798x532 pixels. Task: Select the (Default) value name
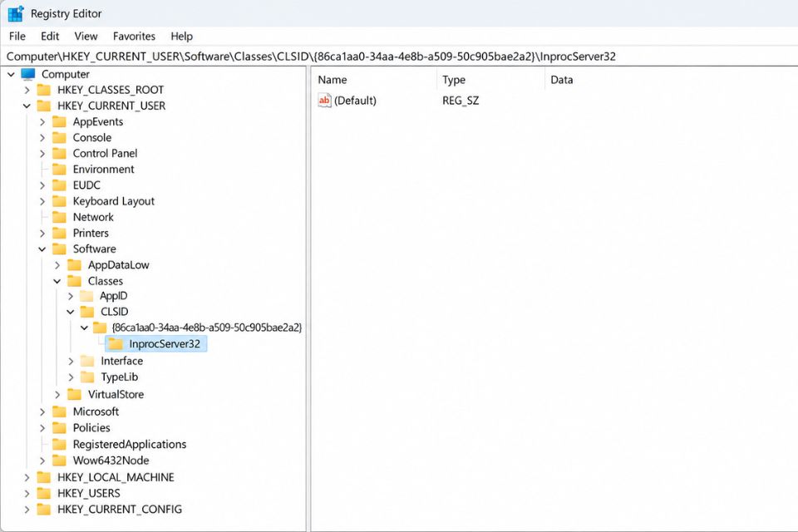tap(355, 101)
